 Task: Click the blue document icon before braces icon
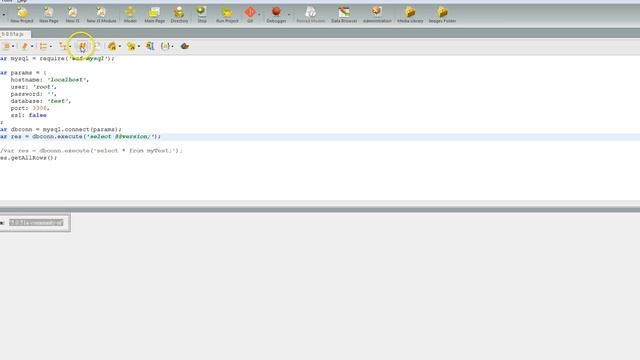pos(150,46)
